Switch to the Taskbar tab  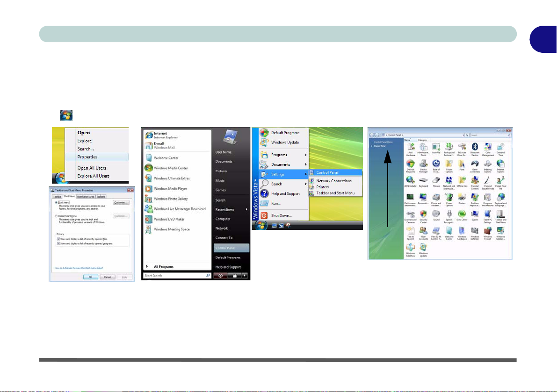[x=57, y=197]
